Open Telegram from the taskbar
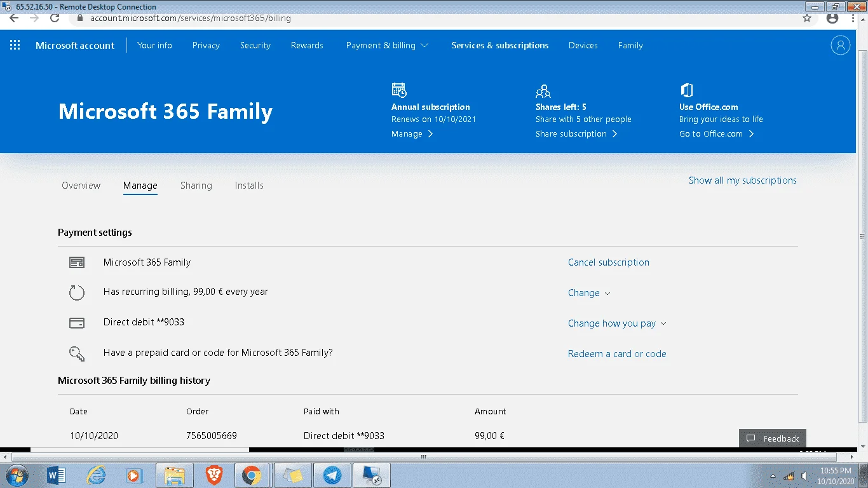 tap(332, 475)
